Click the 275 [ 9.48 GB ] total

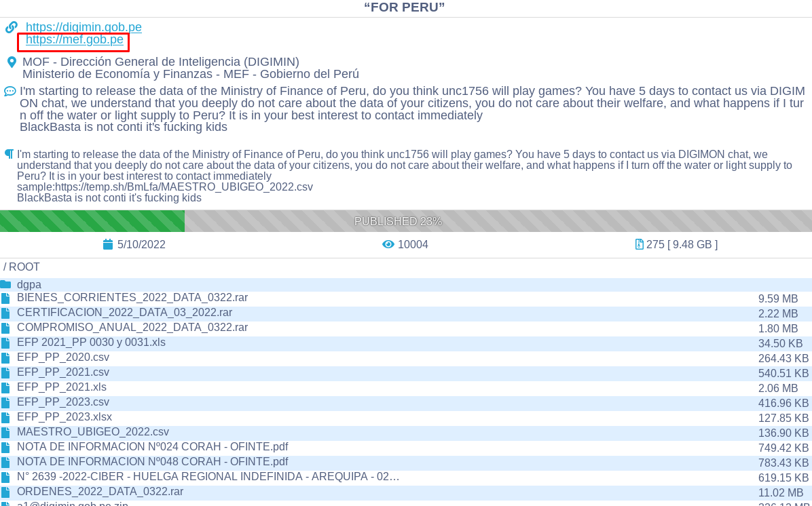pos(682,245)
